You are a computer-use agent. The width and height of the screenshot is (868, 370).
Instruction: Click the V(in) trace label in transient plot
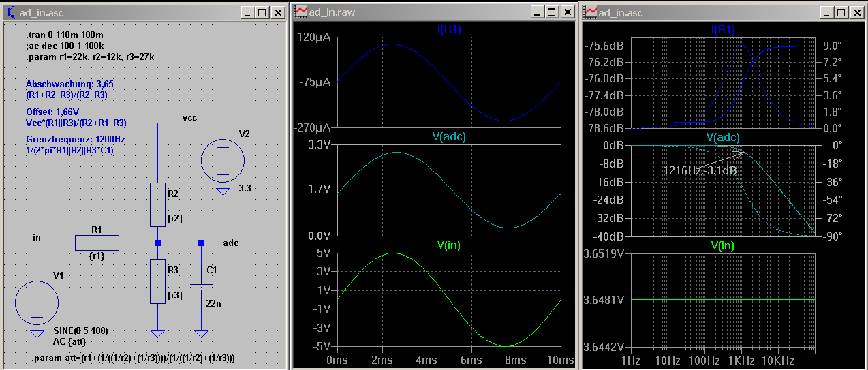[x=450, y=245]
